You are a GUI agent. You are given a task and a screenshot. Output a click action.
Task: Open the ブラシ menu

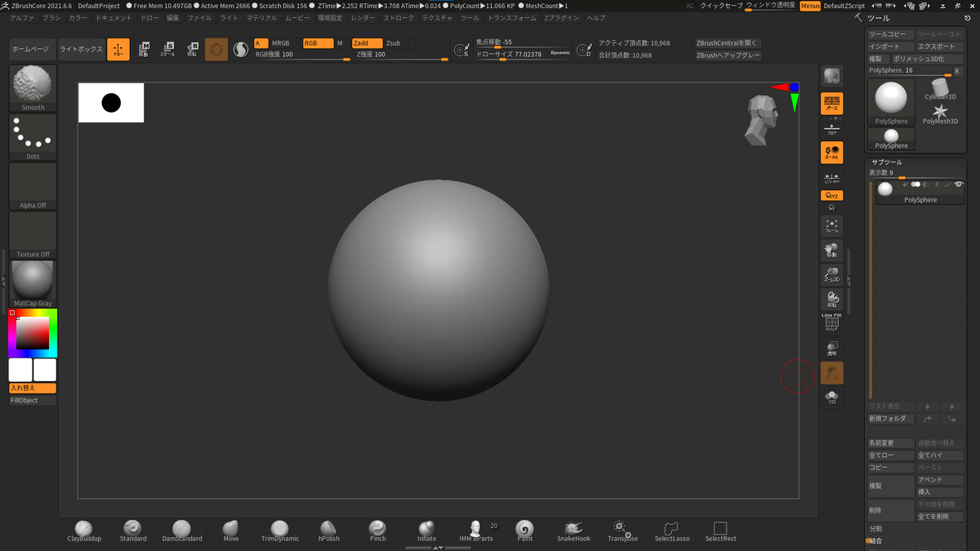coord(51,18)
